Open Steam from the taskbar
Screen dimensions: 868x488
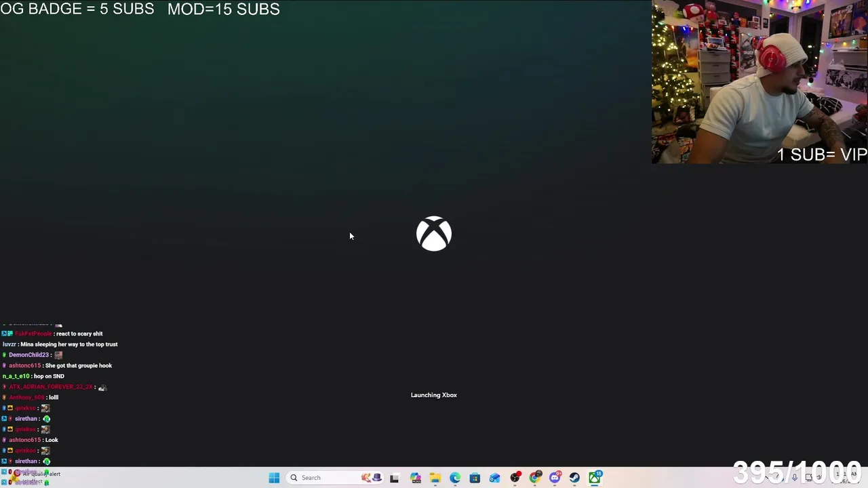574,478
